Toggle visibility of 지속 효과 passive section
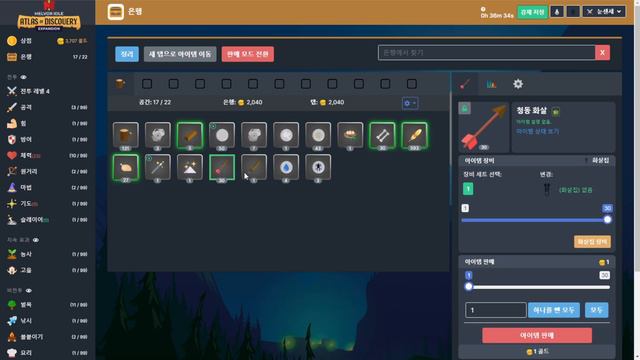Viewport: 640px width, 360px height. [x=36, y=240]
